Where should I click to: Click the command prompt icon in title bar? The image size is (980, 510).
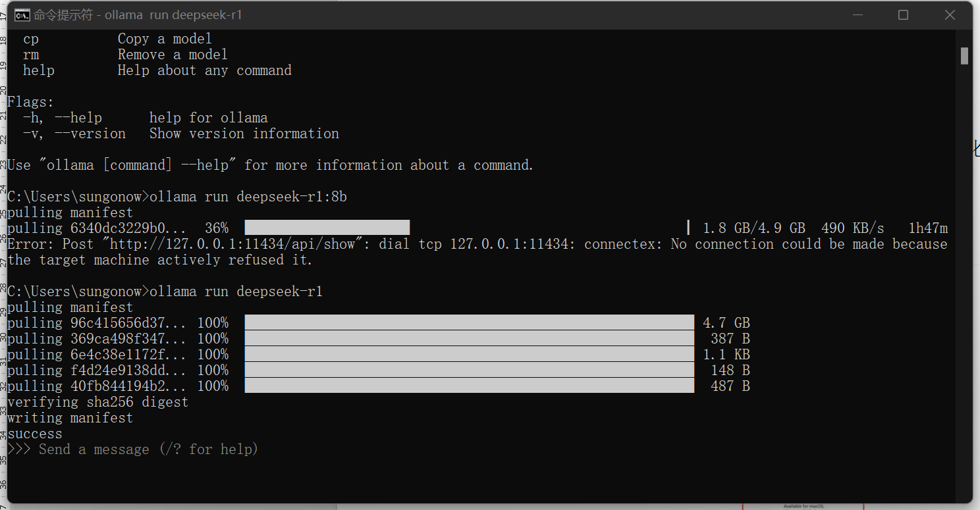pyautogui.click(x=22, y=14)
